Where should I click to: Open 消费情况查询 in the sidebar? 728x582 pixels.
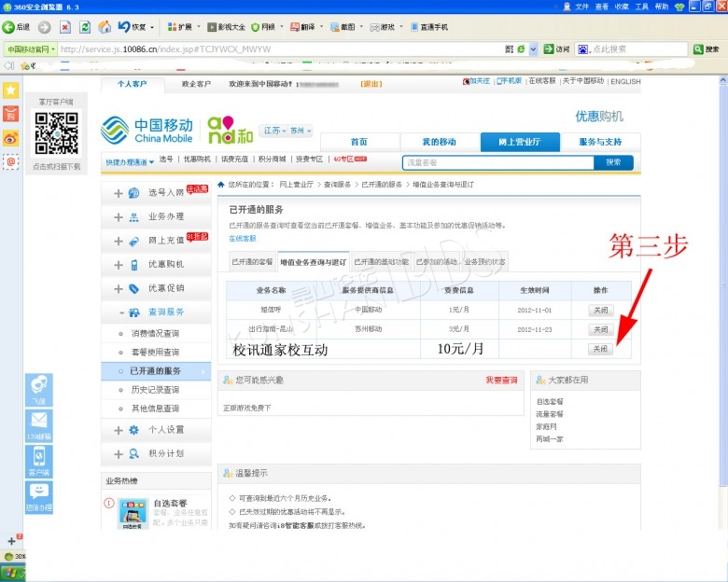pyautogui.click(x=156, y=333)
